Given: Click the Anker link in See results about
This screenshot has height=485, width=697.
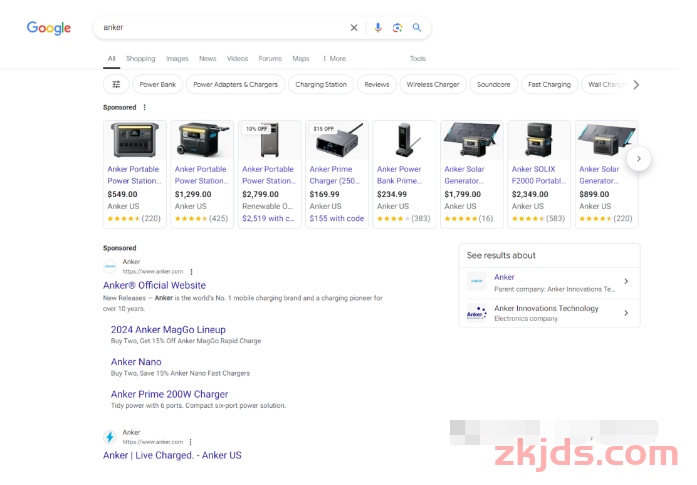Looking at the screenshot, I should 504,277.
